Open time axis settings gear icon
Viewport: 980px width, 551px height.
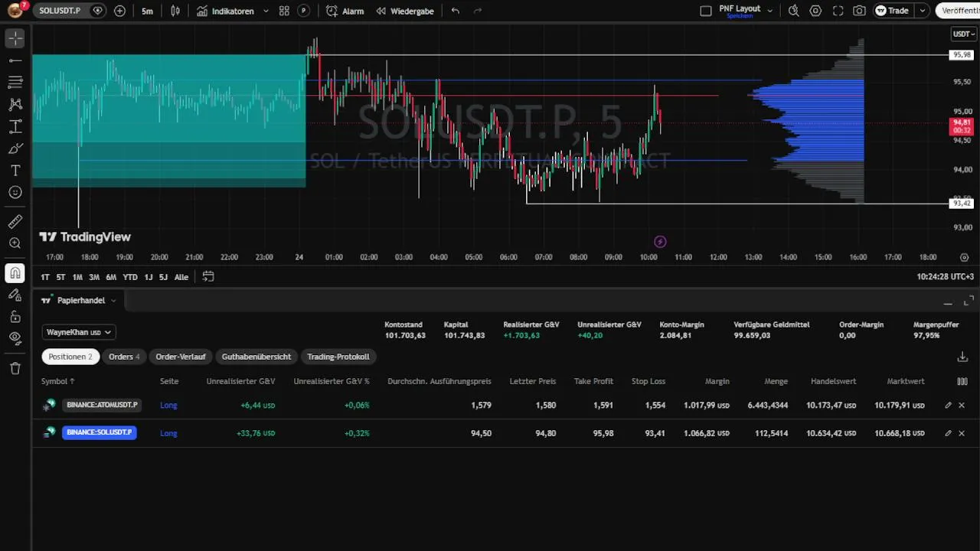click(x=964, y=257)
